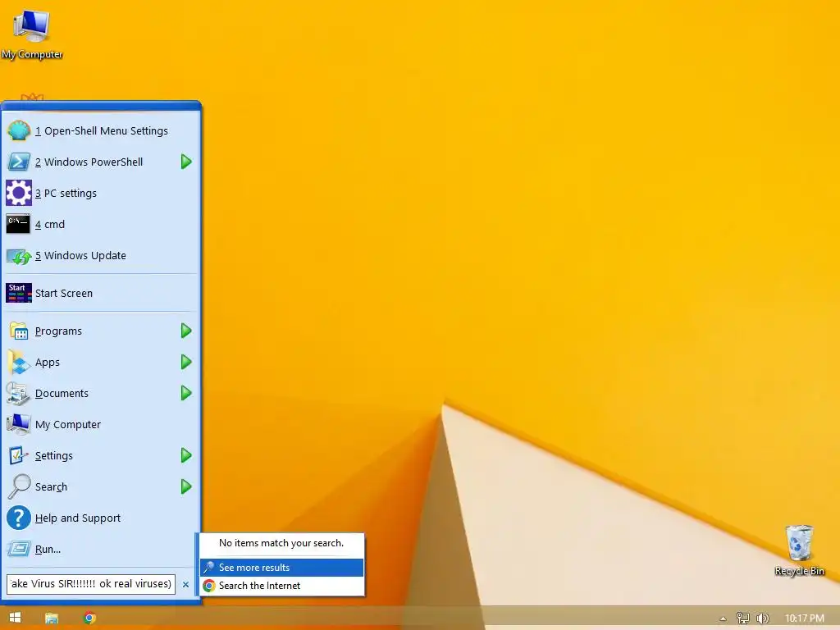840x630 pixels.
Task: Choose cmd from the start menu
Action: (101, 224)
